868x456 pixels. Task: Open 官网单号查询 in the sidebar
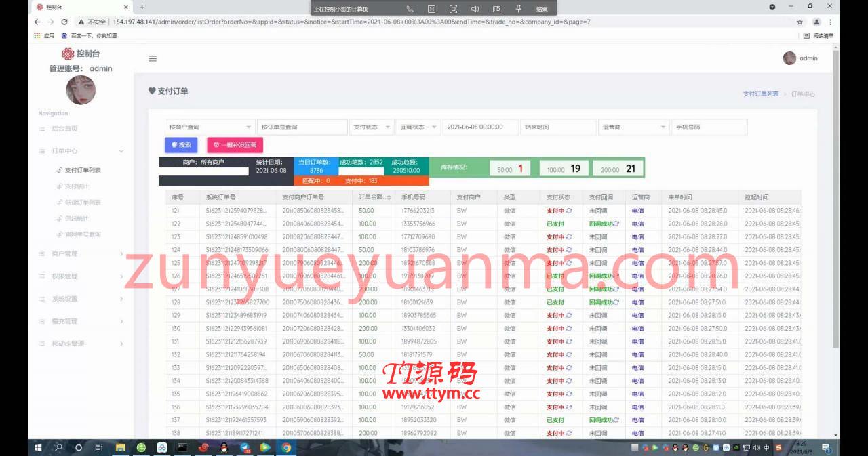pyautogui.click(x=83, y=234)
